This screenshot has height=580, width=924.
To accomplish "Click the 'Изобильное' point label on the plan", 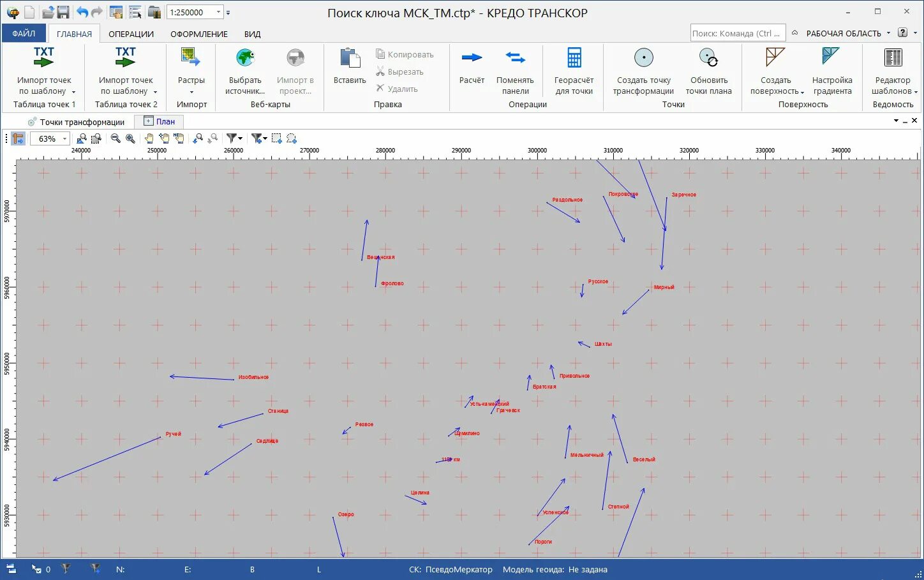I will [x=253, y=377].
